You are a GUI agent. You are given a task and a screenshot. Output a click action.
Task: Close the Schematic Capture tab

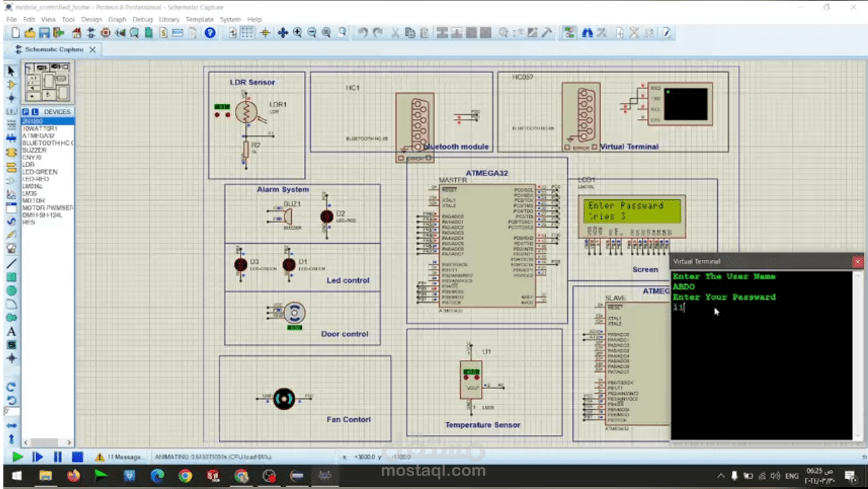(93, 50)
